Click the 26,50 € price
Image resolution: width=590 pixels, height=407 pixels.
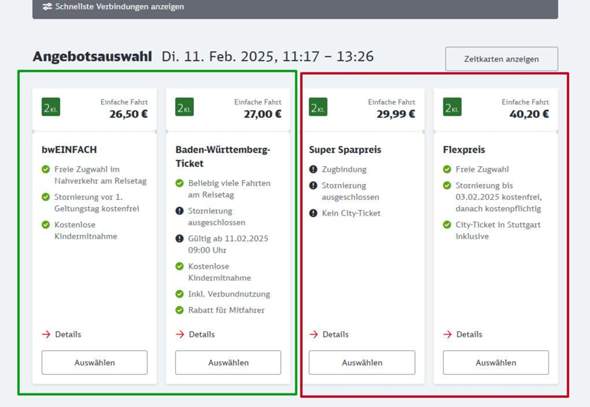pyautogui.click(x=128, y=114)
